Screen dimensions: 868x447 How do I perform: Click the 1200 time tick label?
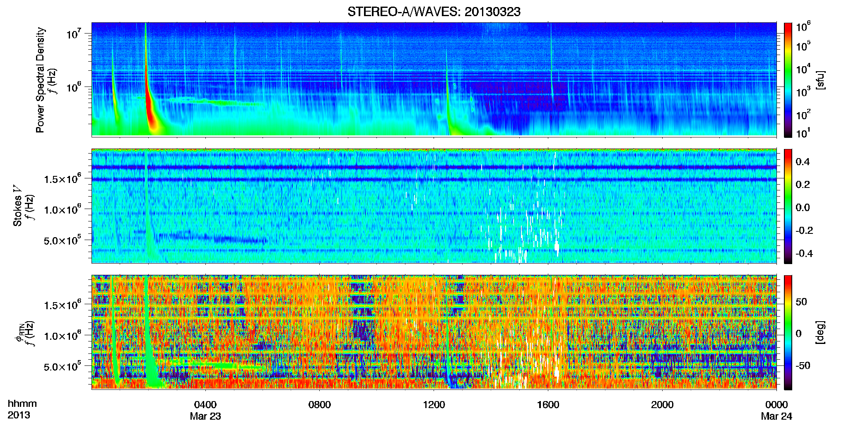click(x=434, y=404)
